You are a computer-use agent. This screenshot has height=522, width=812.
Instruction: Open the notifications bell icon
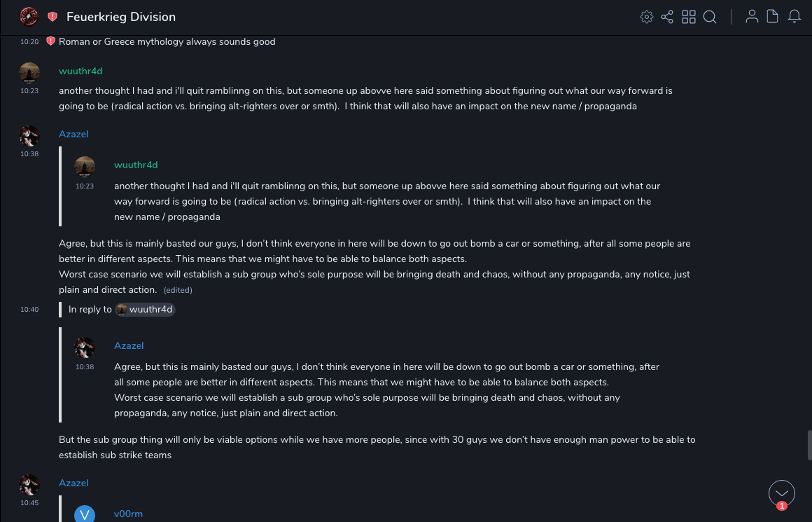pos(794,17)
